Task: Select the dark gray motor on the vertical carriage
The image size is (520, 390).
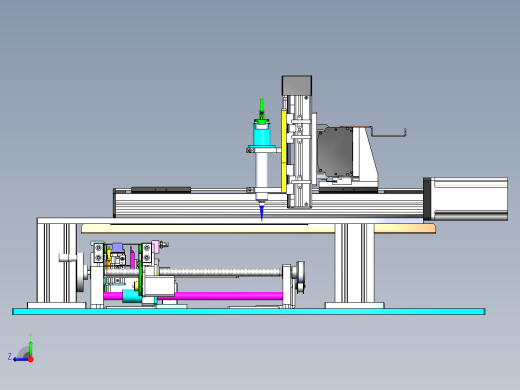Action: tap(335, 152)
